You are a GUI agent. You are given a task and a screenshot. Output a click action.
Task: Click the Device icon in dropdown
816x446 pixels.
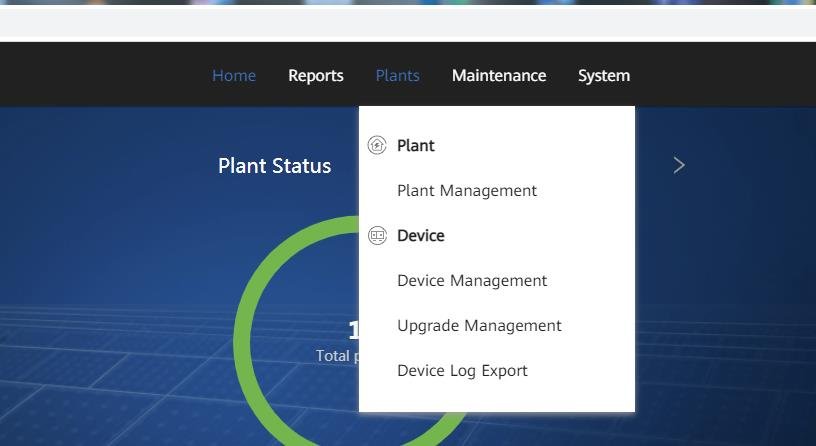tap(377, 236)
